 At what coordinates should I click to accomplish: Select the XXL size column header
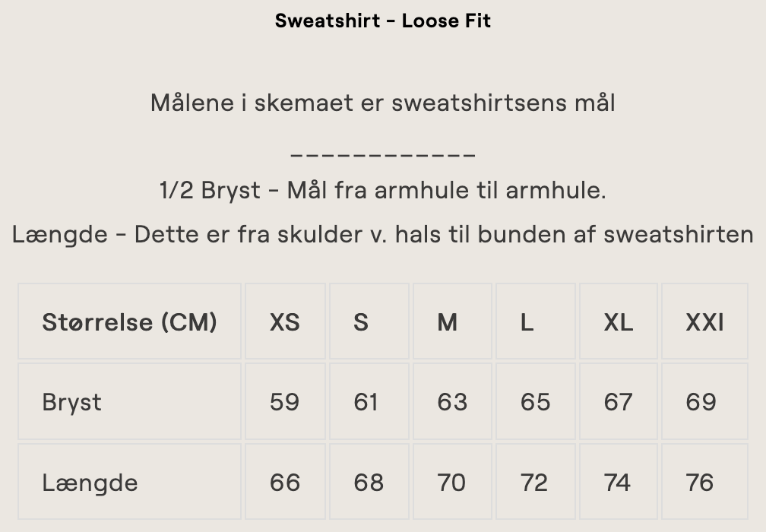[704, 322]
